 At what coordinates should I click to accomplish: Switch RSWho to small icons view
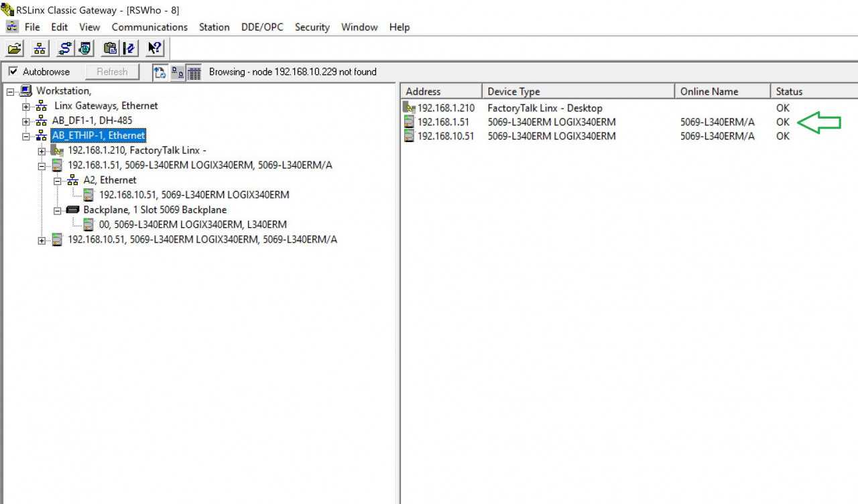178,72
